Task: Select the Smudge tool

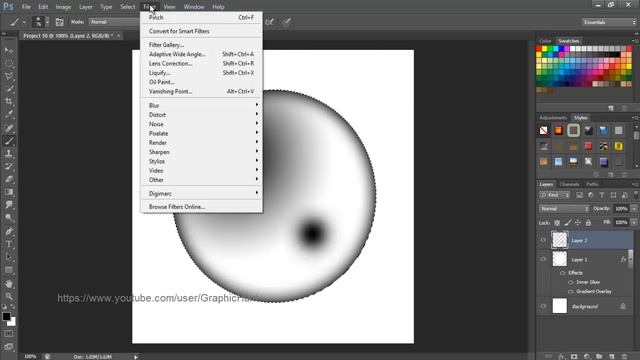Action: 9,205
